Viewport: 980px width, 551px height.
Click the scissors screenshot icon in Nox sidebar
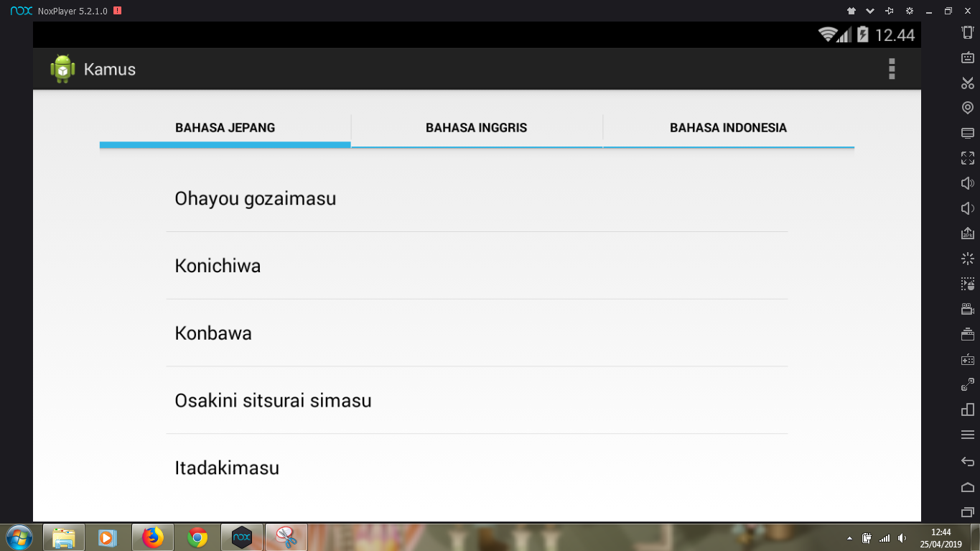click(x=968, y=83)
